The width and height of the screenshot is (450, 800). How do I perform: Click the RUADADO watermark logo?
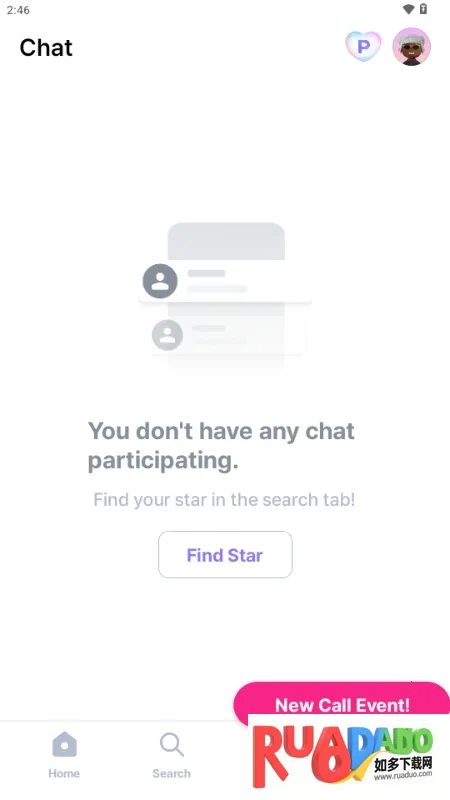(343, 756)
